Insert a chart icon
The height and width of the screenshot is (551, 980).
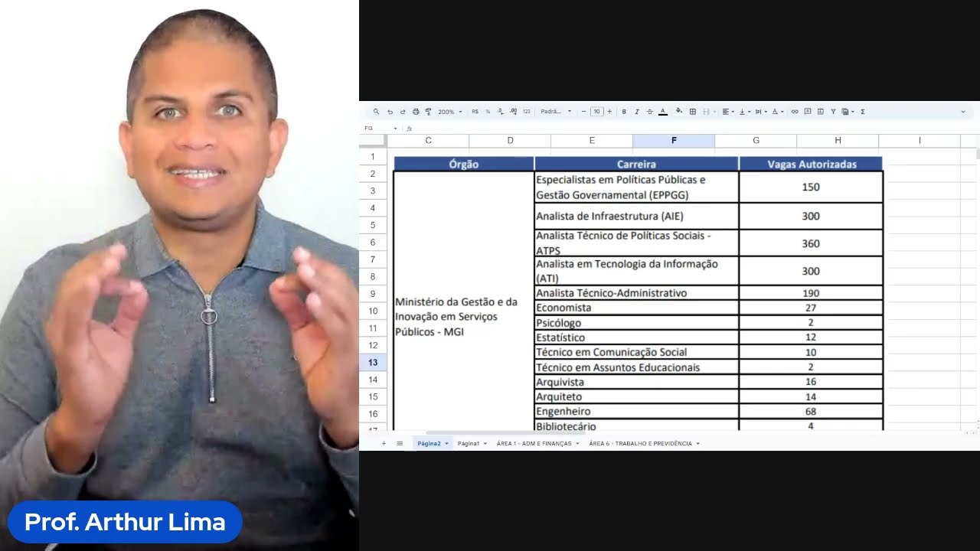tap(821, 112)
